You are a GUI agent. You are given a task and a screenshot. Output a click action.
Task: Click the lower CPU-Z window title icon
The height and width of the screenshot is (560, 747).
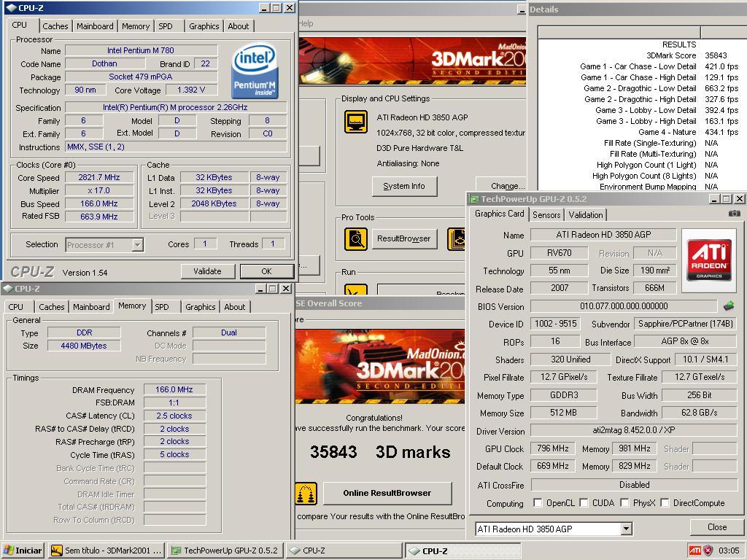[x=8, y=289]
